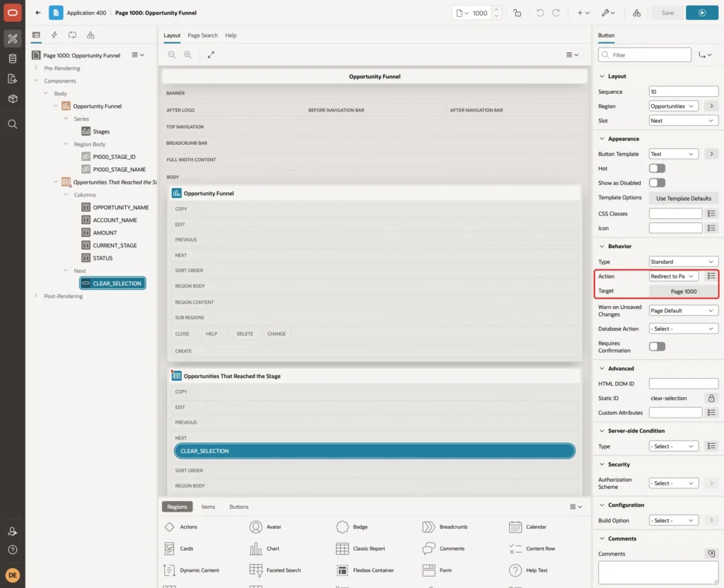Image resolution: width=724 pixels, height=588 pixels.
Task: Toggle the Hot switch
Action: point(657,168)
